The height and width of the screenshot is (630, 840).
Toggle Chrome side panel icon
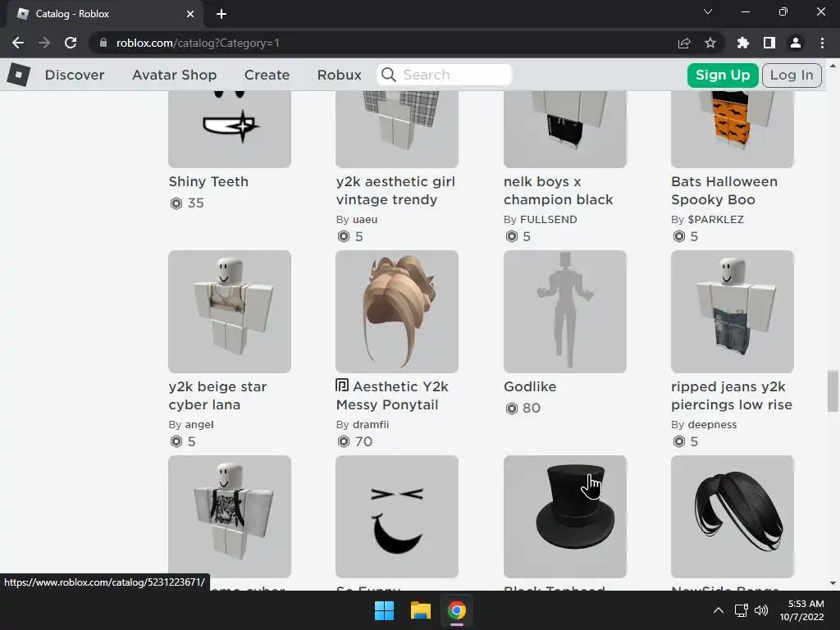[x=769, y=43]
